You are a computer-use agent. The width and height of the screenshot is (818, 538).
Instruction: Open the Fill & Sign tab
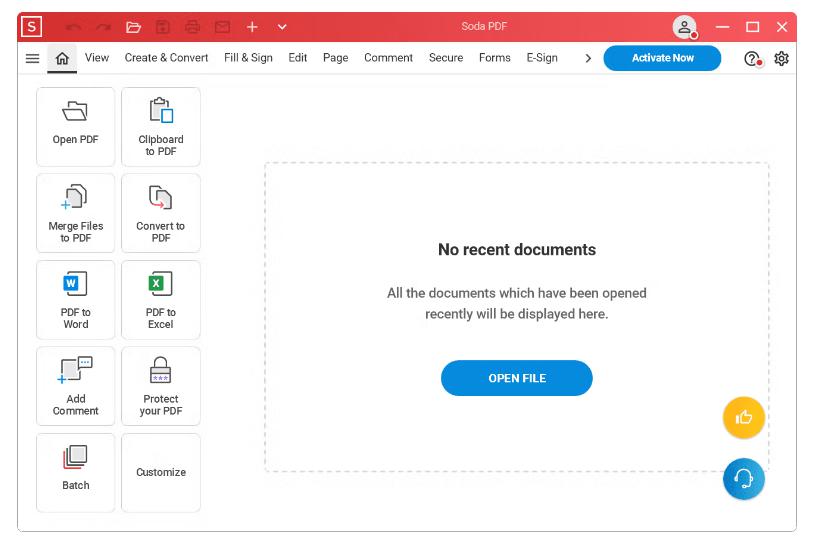pos(248,58)
